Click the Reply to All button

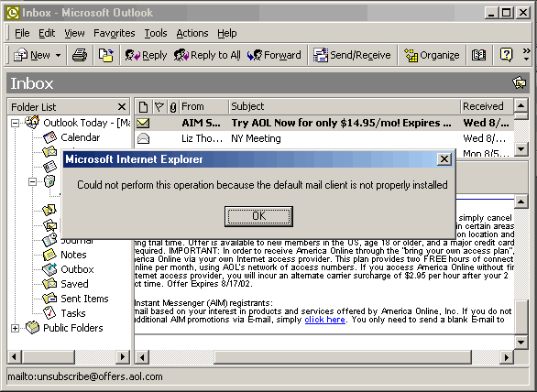[x=207, y=55]
